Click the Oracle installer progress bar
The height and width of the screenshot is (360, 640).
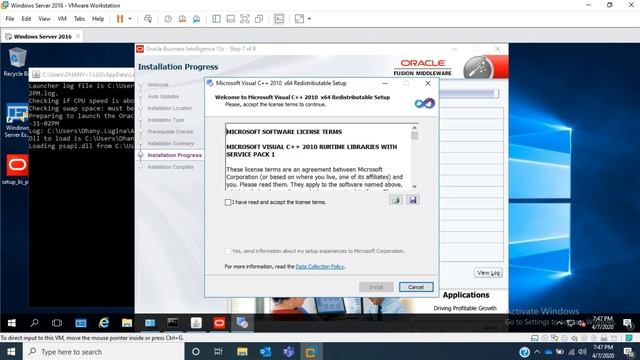click(469, 94)
